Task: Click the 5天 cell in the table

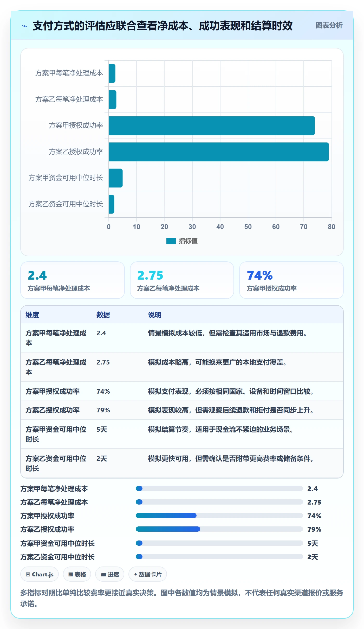Action: click(x=102, y=429)
